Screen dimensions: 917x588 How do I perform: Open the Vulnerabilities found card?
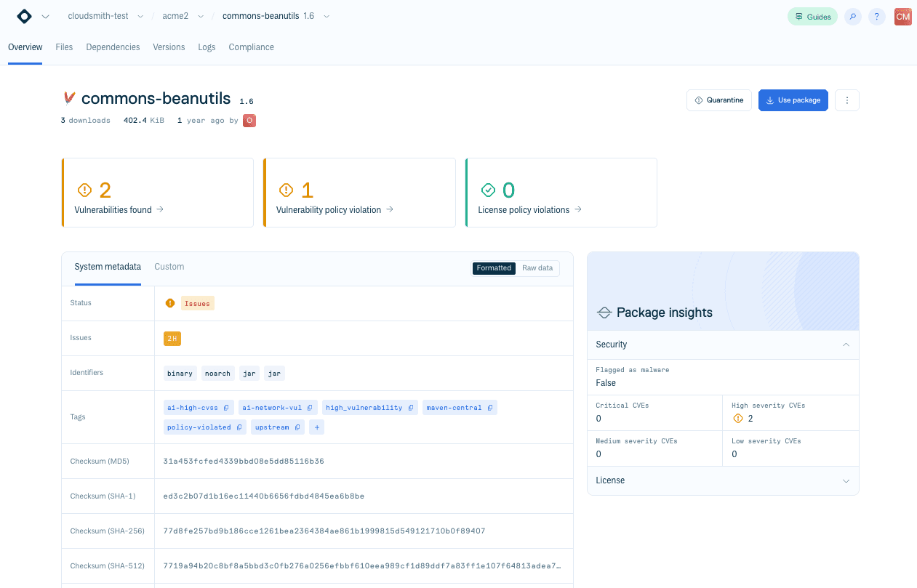pos(158,193)
